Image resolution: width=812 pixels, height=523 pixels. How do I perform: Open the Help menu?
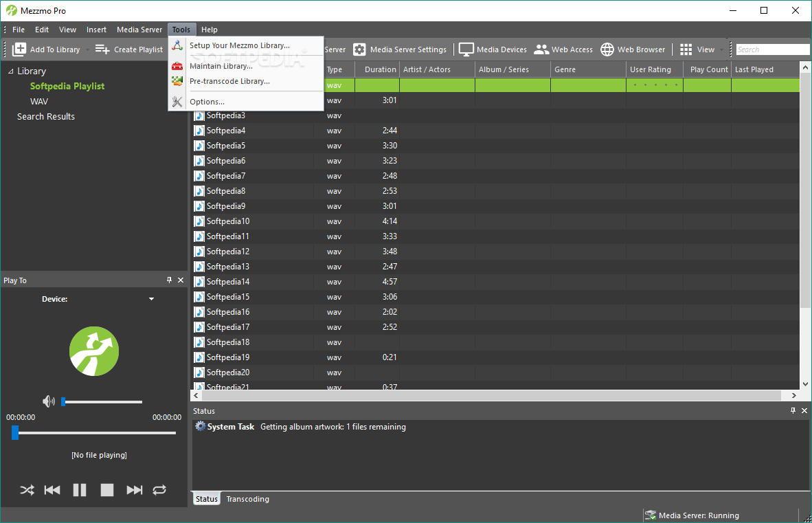tap(210, 30)
